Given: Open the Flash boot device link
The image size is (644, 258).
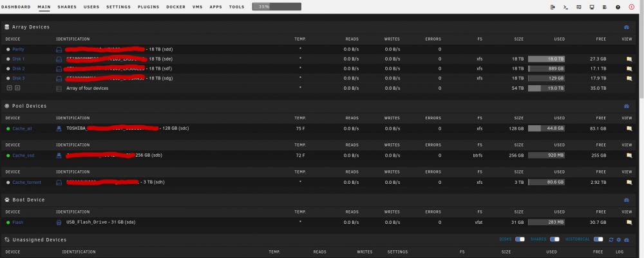Looking at the screenshot, I should coord(17,222).
